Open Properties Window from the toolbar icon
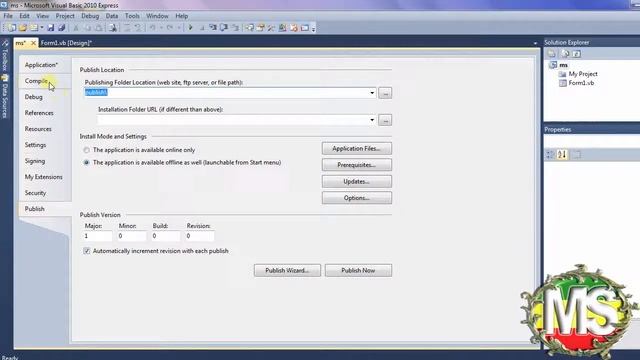Screen dimensions: 640x360 pos(260,28)
